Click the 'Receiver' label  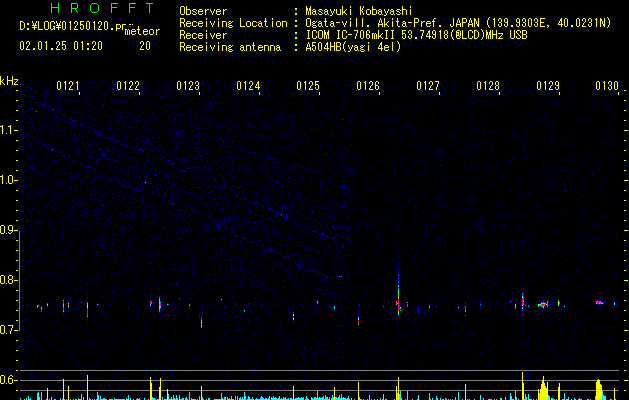(203, 35)
